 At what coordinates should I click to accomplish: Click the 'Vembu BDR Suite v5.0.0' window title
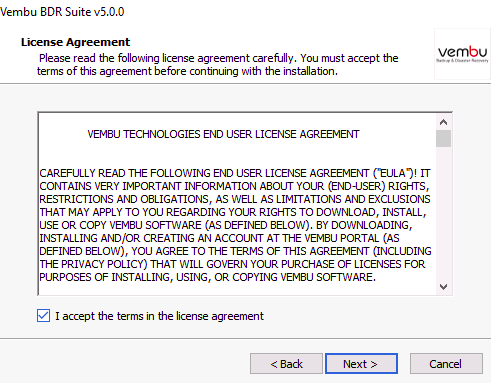pyautogui.click(x=62, y=12)
